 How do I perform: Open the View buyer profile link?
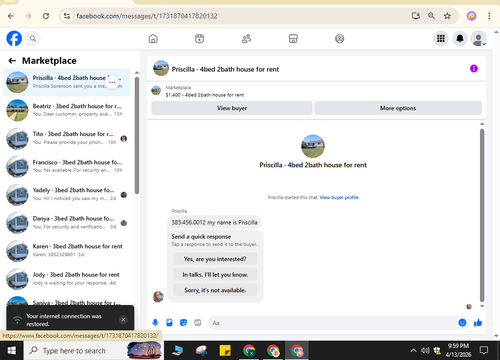click(x=339, y=197)
